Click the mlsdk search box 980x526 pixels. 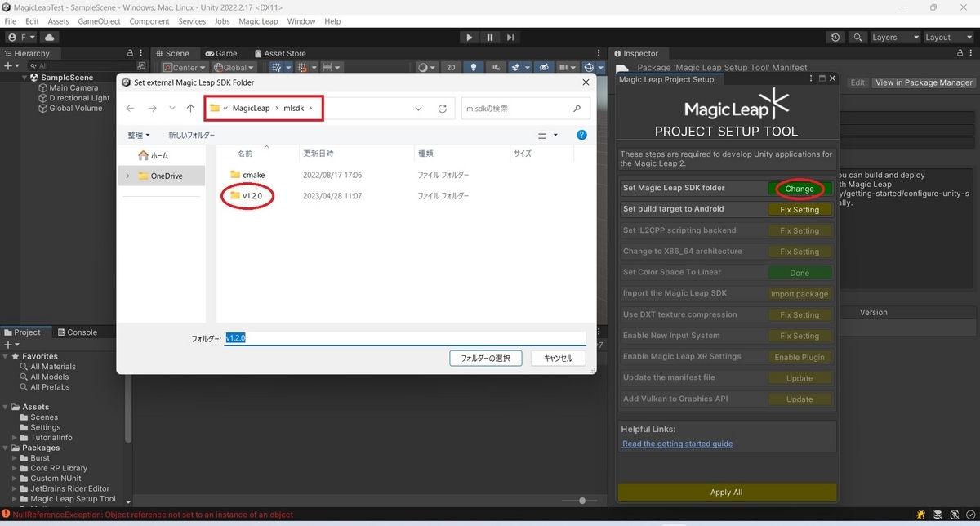tap(524, 108)
